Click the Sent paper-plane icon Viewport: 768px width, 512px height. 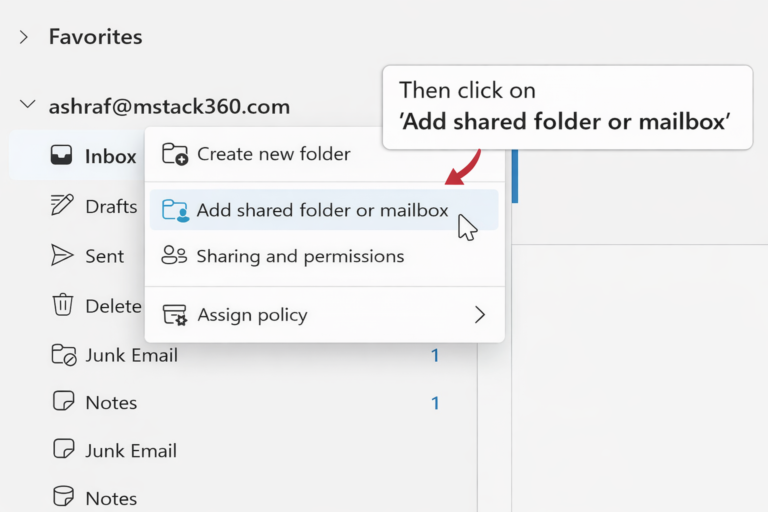click(x=62, y=256)
